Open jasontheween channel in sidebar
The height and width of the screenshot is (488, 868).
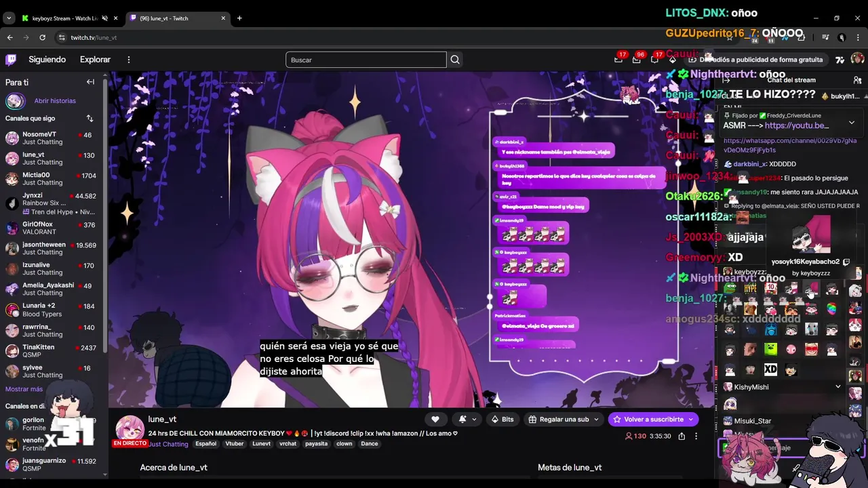53,248
